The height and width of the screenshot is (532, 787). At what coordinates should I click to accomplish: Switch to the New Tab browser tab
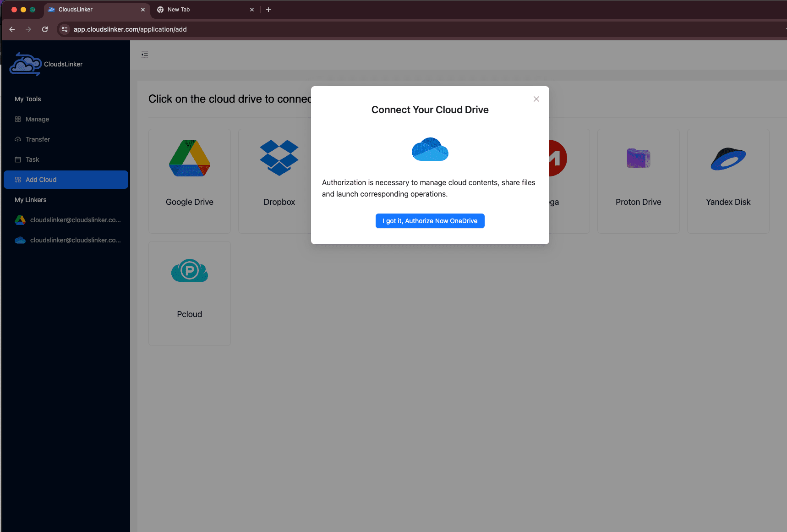pos(205,10)
